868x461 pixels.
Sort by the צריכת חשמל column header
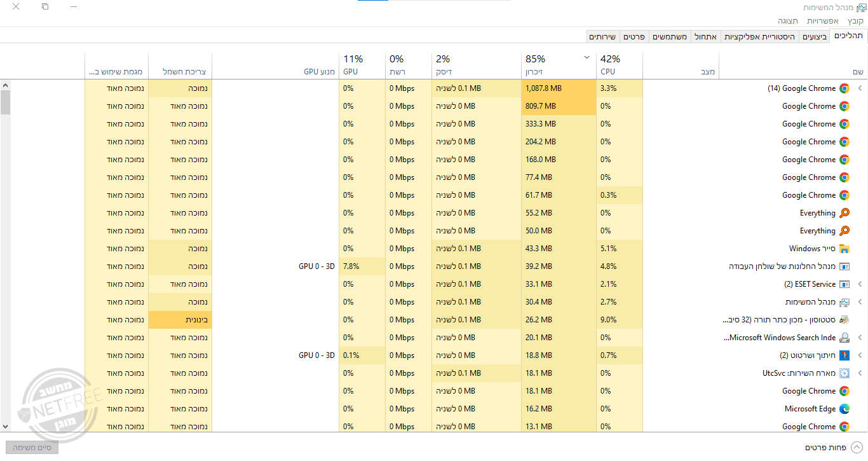180,65
